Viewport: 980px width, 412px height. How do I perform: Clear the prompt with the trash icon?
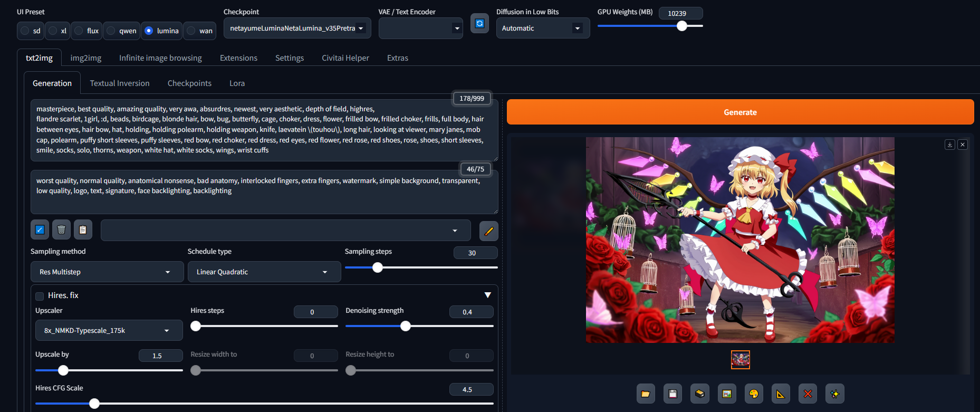61,229
